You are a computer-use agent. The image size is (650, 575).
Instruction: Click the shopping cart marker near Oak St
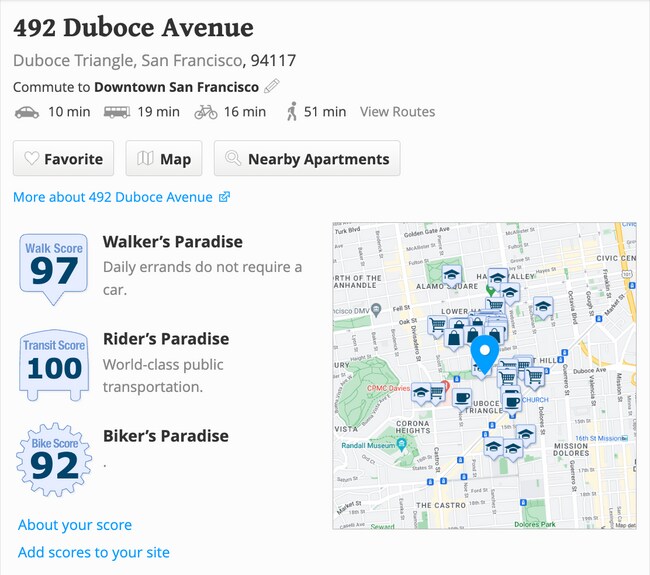[x=437, y=325]
